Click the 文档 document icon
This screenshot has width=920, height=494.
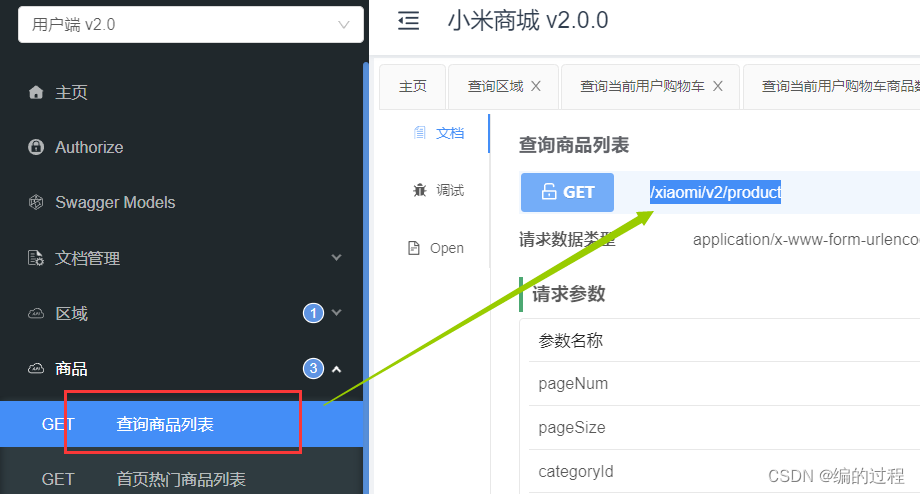point(420,133)
